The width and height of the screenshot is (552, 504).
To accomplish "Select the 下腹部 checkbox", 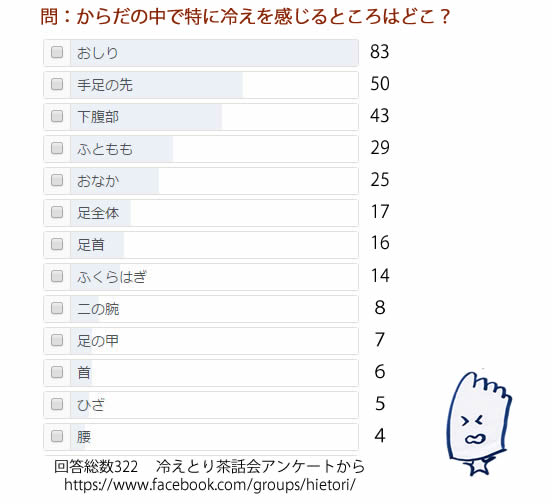I will 57,116.
